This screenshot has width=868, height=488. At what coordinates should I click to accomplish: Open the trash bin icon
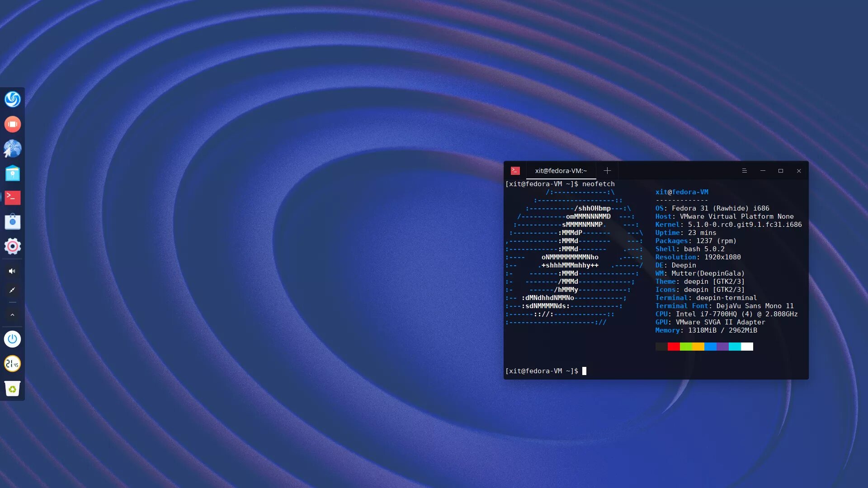12,389
